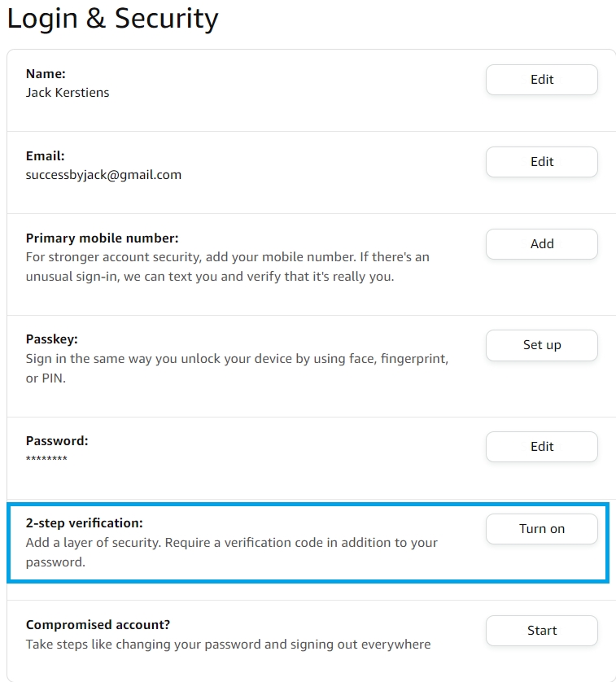Click the Login & Security heading
The image size is (616, 682).
click(x=113, y=19)
